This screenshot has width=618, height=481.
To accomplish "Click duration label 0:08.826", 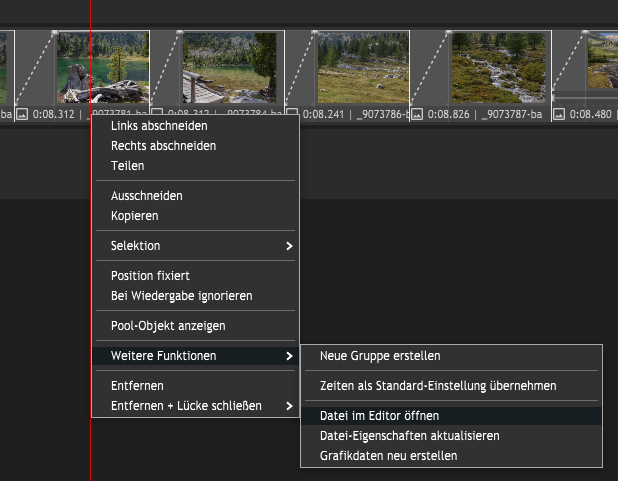I will click(449, 115).
